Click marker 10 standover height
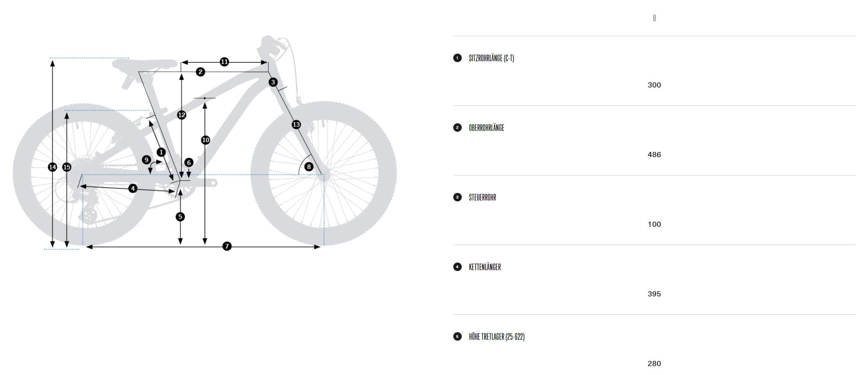The height and width of the screenshot is (375, 868). [205, 140]
